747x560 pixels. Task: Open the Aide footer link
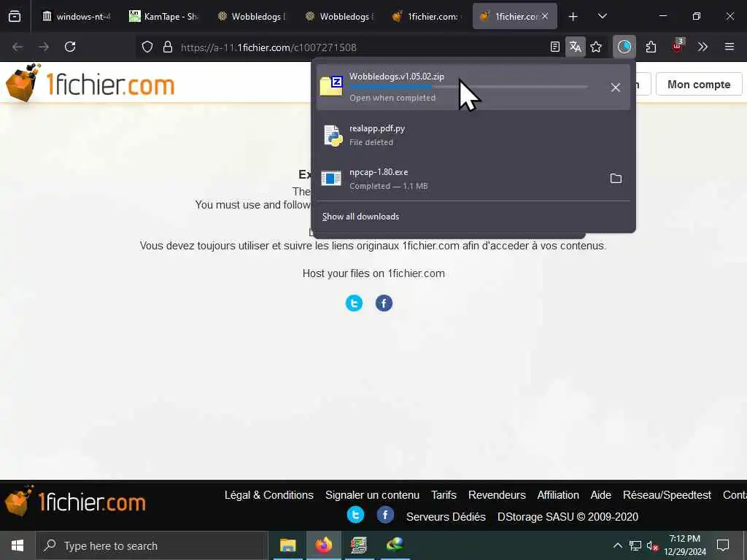point(601,495)
